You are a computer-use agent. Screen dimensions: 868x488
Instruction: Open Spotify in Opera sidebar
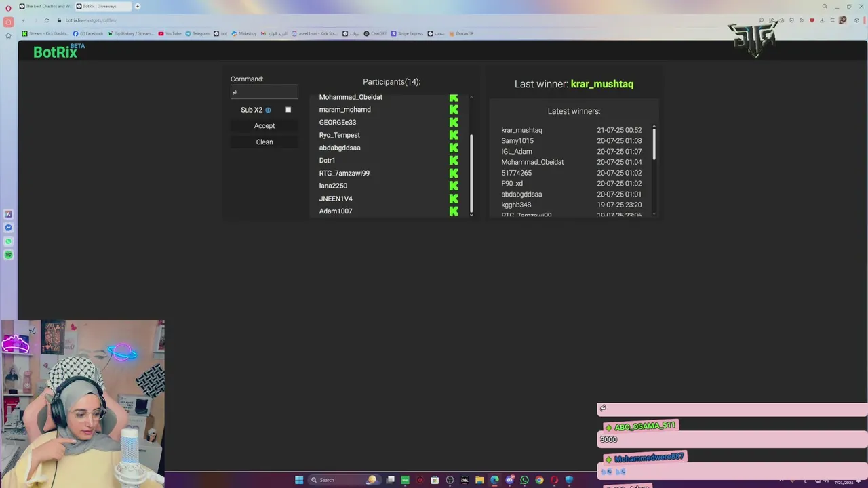[8, 255]
